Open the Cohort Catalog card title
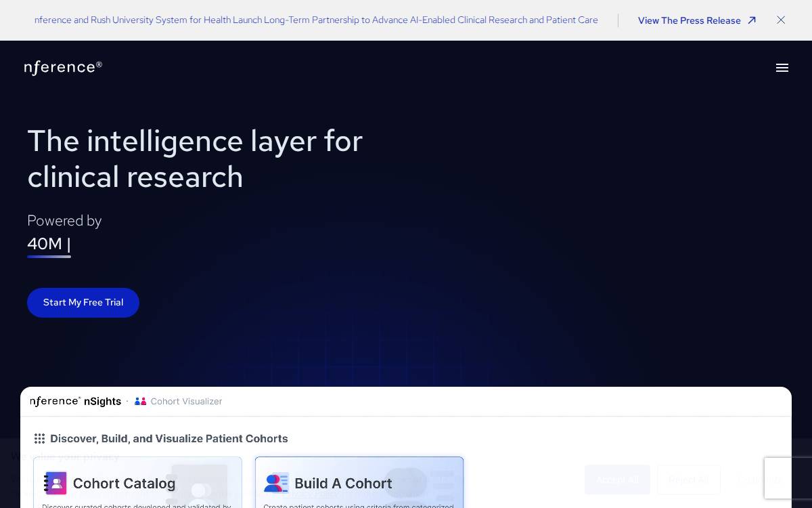 (x=124, y=484)
